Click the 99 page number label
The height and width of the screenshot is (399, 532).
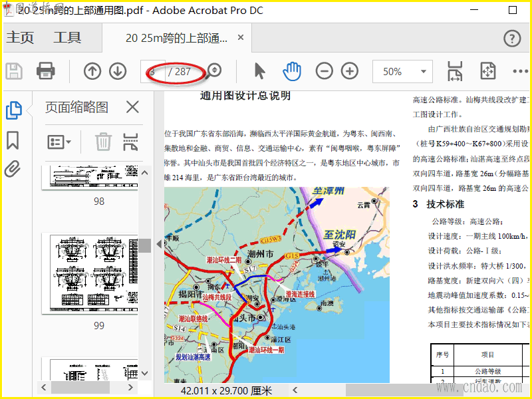(x=99, y=326)
